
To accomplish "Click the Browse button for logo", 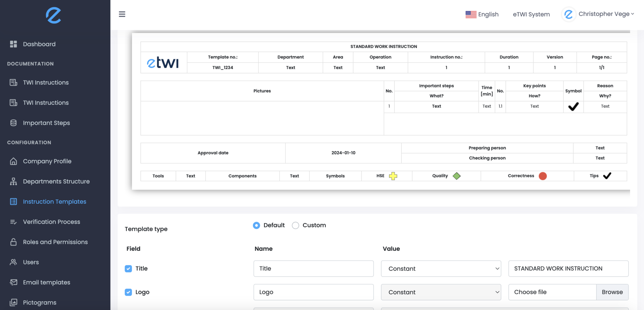I will 612,292.
